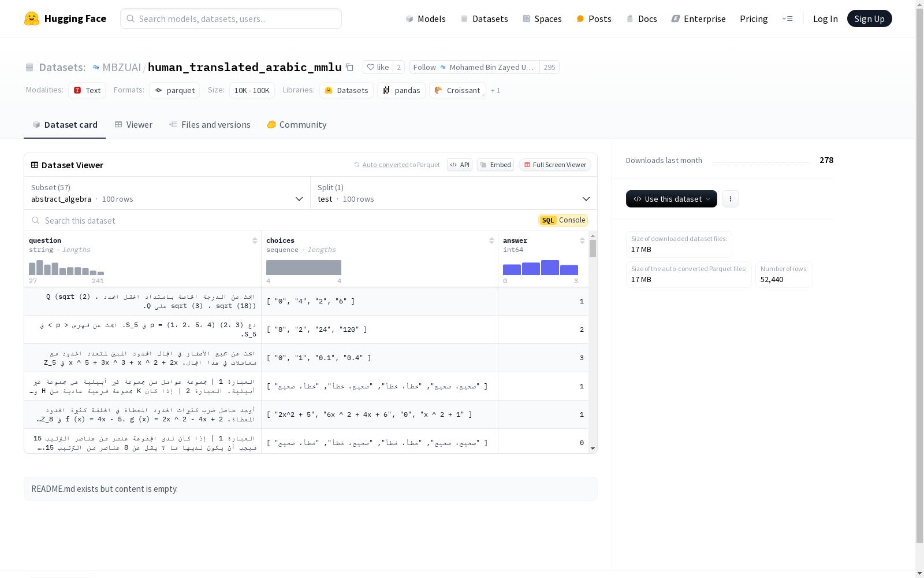Select the parquet format tag

174,90
